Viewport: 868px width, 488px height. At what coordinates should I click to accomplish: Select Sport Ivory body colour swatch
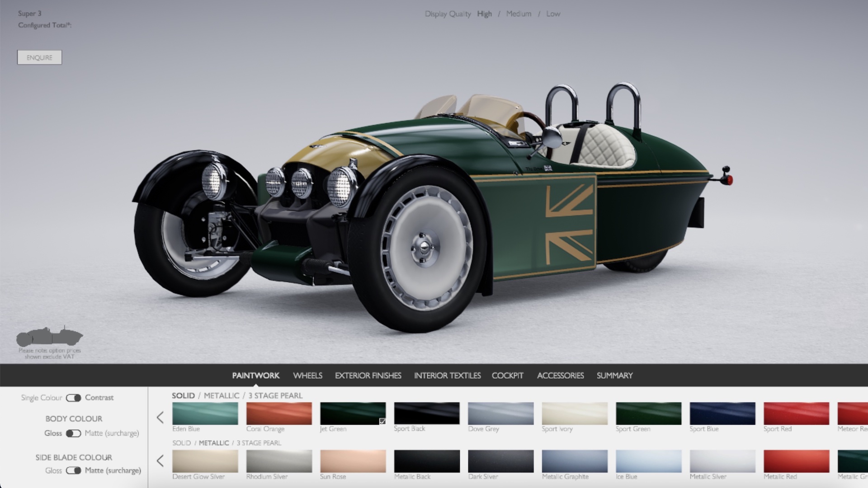point(575,413)
